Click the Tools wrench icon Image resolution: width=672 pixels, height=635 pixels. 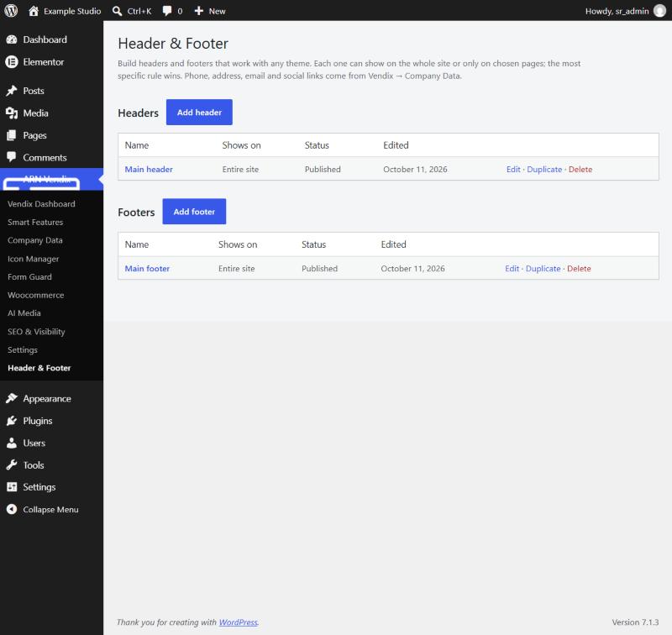tap(12, 464)
